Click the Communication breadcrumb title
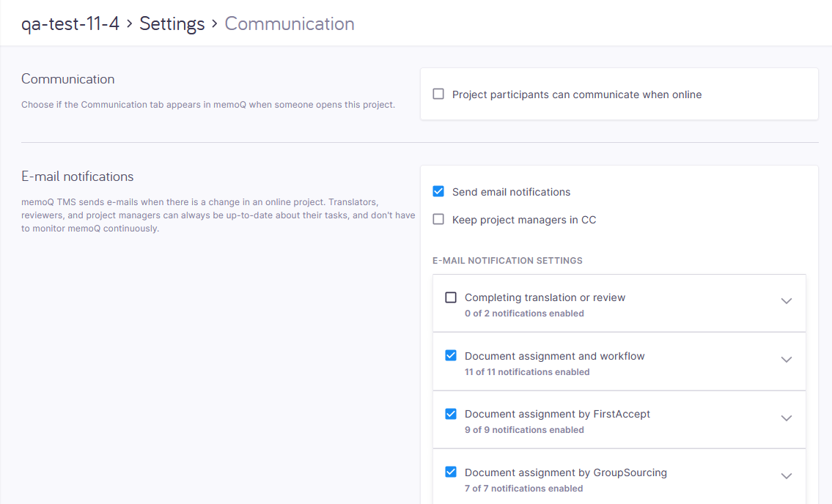Image resolution: width=832 pixels, height=504 pixels. point(289,23)
